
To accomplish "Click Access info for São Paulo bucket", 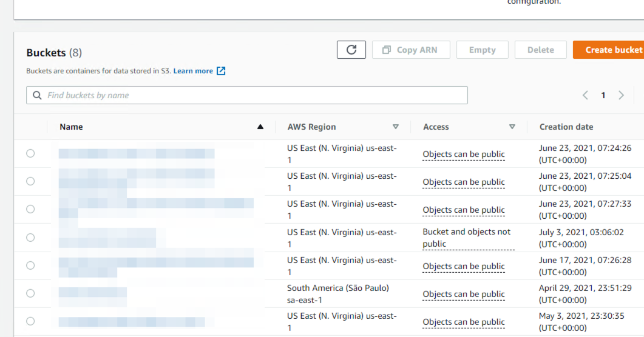I will pos(464,295).
